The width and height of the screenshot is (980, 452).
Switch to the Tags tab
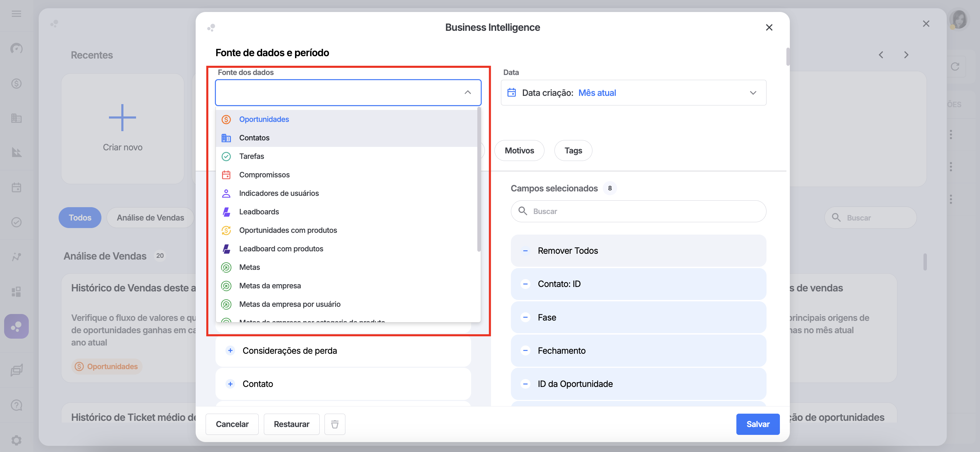point(573,151)
